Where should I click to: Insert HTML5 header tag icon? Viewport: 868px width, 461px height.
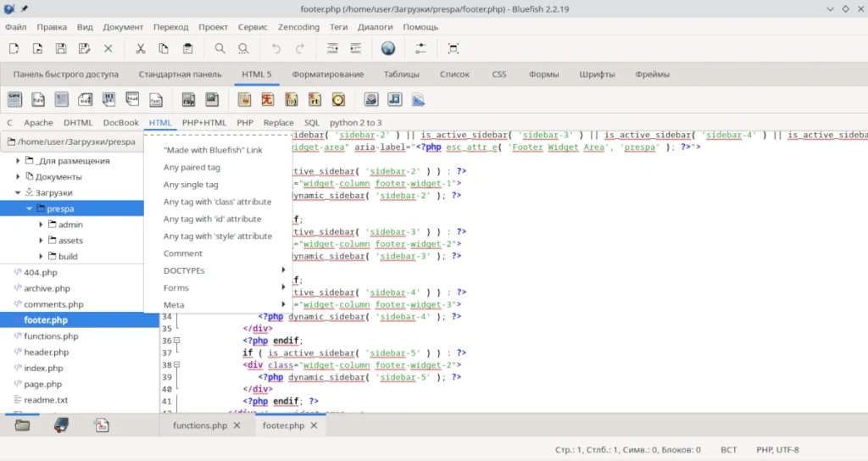(x=132, y=100)
